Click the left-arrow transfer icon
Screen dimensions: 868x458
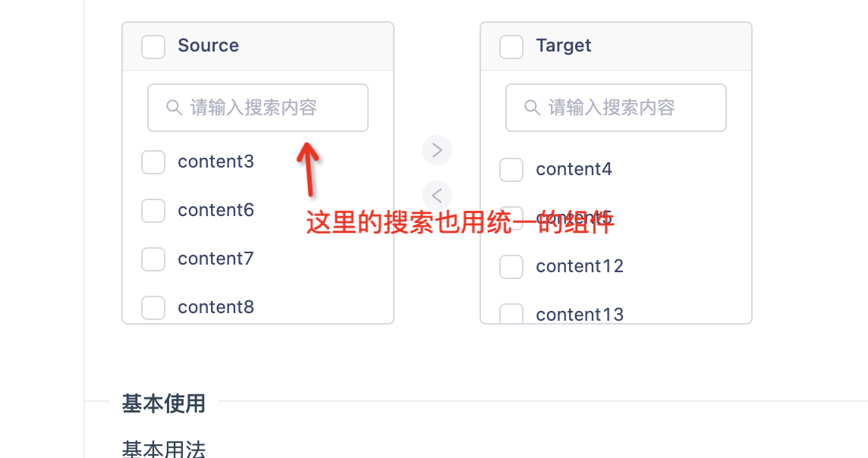[x=437, y=196]
